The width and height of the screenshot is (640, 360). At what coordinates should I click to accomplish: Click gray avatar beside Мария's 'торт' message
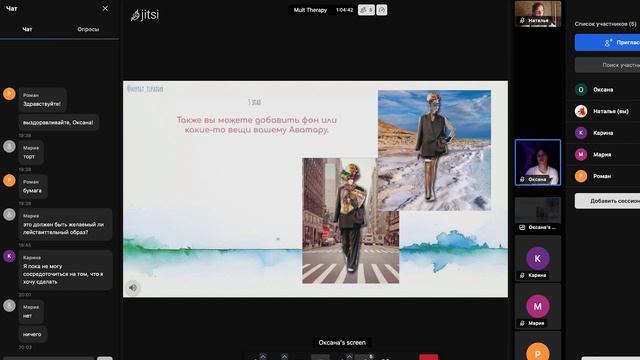9,147
